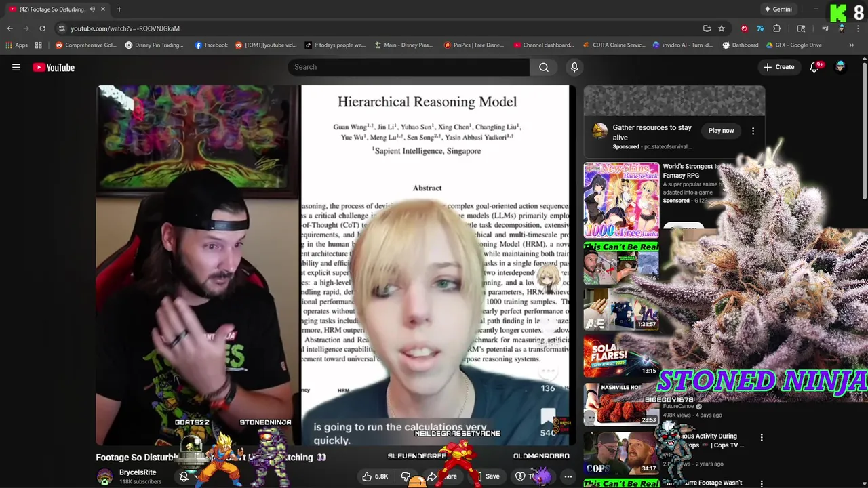
Task: Focus the YouTube search field
Action: (x=409, y=67)
